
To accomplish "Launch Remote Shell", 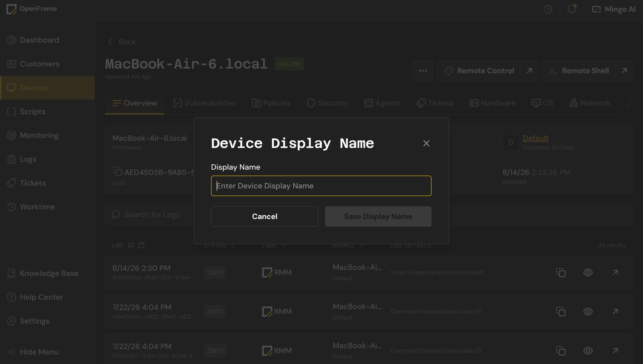I will click(x=579, y=71).
